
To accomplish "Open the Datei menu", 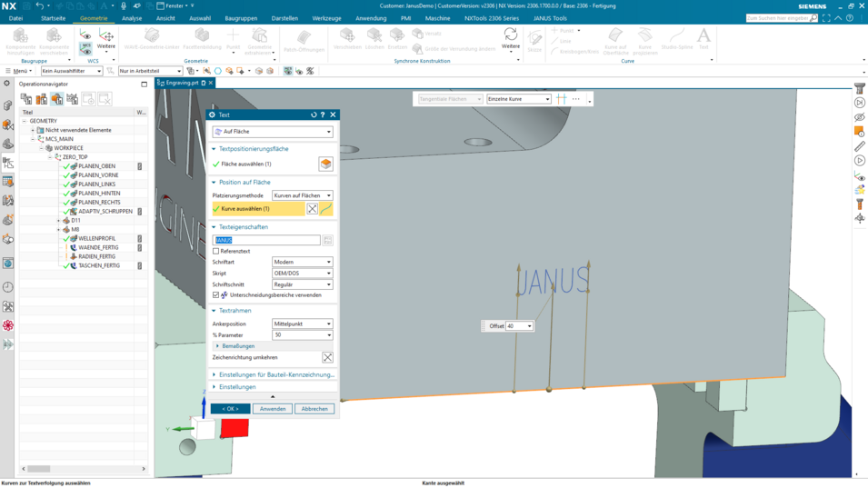I will (x=16, y=18).
